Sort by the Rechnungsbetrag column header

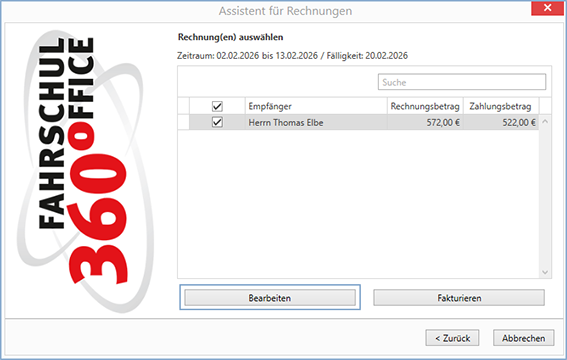(425, 106)
